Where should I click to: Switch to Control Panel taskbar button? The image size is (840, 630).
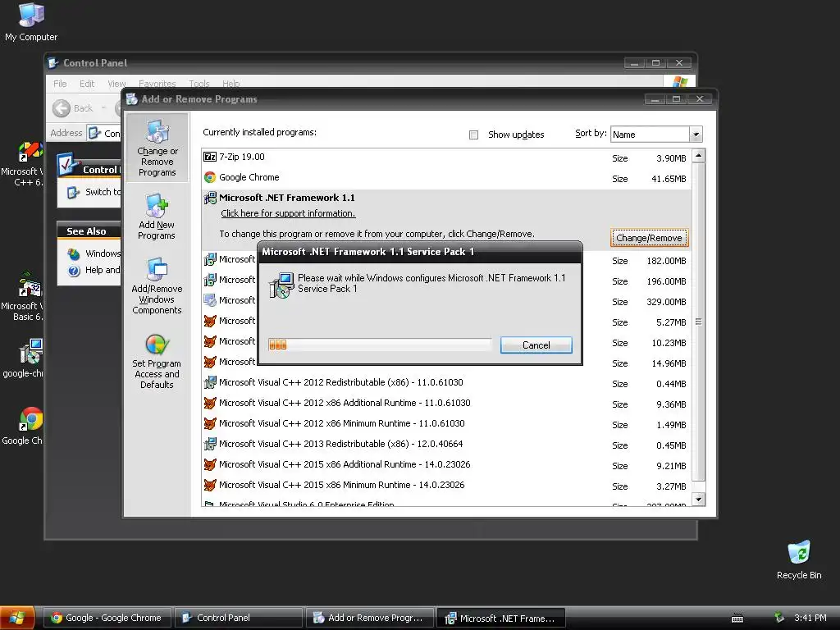click(238, 618)
